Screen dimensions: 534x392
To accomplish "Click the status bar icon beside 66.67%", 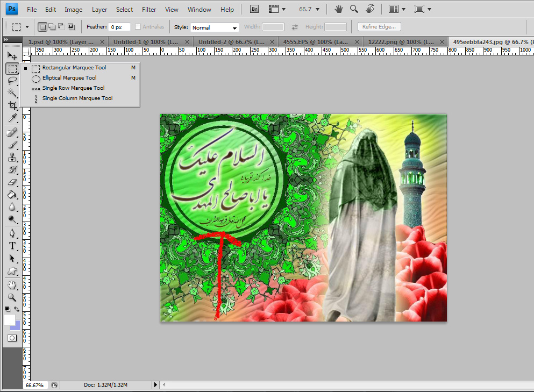I will tap(54, 385).
